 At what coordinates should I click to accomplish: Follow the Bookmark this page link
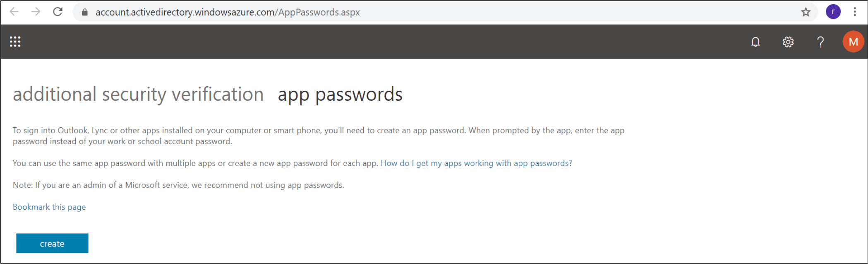(x=49, y=207)
